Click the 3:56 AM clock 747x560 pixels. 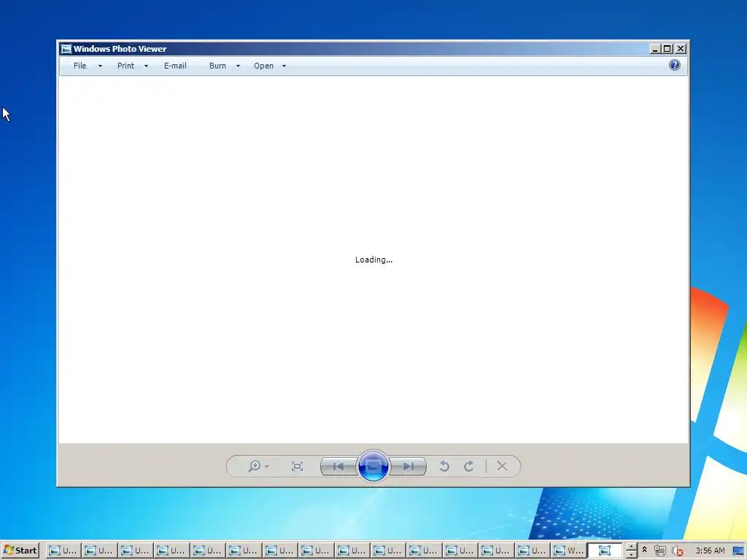point(710,551)
